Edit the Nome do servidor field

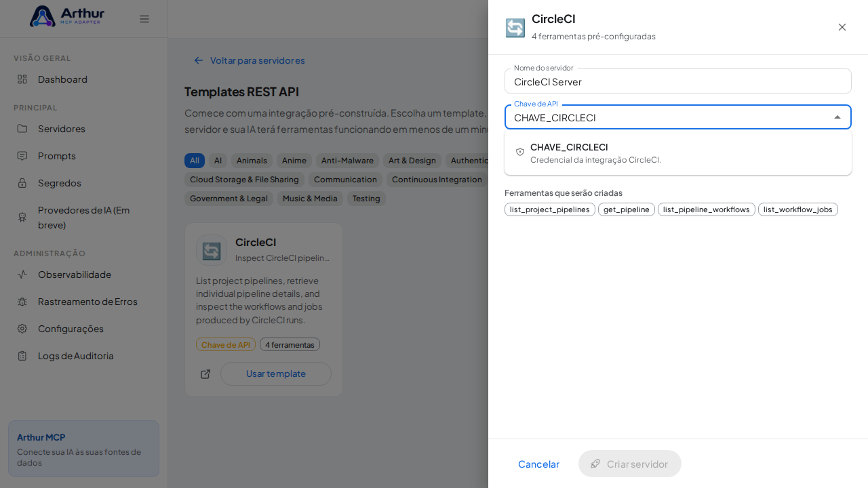[678, 81]
